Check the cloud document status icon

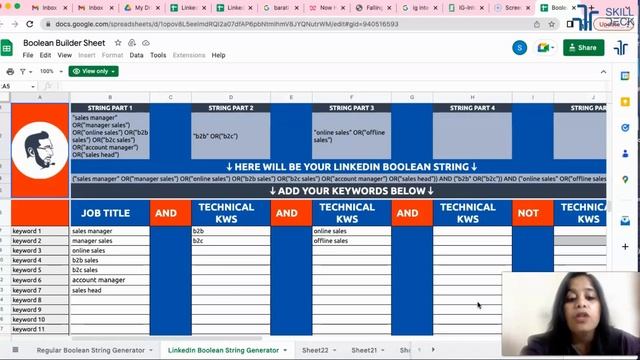coord(146,43)
